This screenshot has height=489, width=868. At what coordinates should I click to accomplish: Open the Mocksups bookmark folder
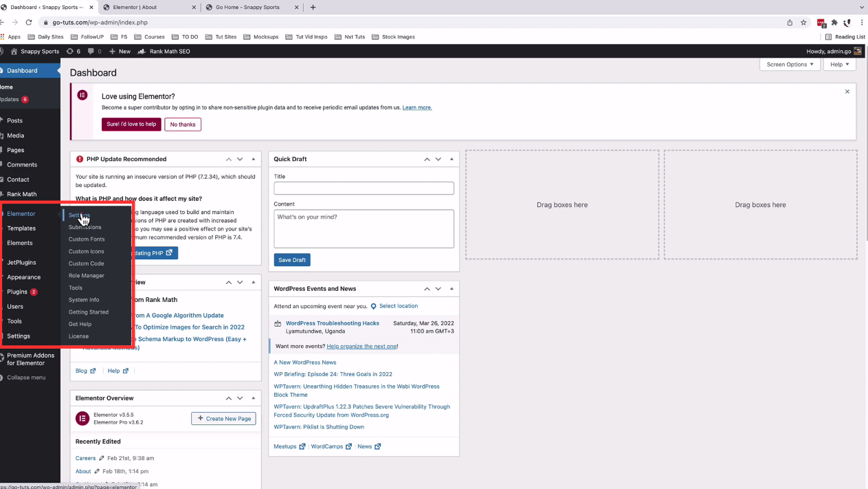click(260, 36)
